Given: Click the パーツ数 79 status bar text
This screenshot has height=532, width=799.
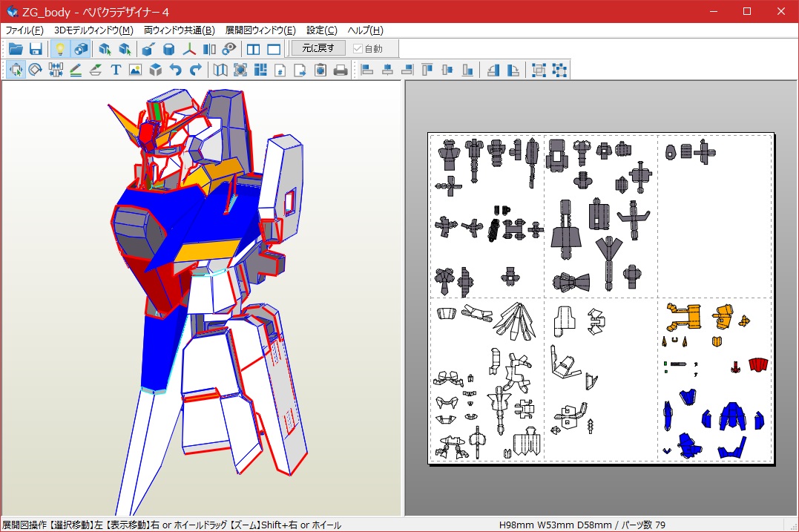Looking at the screenshot, I should point(642,525).
